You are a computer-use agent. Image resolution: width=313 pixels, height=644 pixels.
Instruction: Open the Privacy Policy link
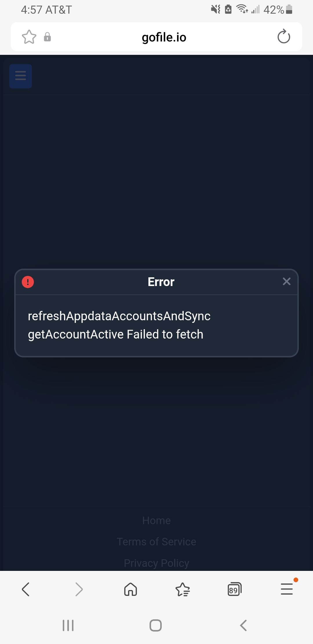point(156,563)
